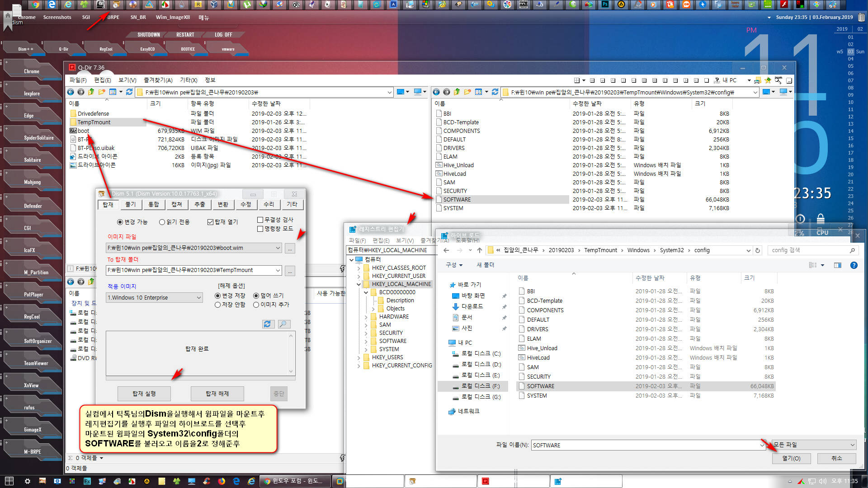Go back in the Q-Dir left pane
The width and height of the screenshot is (868, 488).
pyautogui.click(x=71, y=92)
